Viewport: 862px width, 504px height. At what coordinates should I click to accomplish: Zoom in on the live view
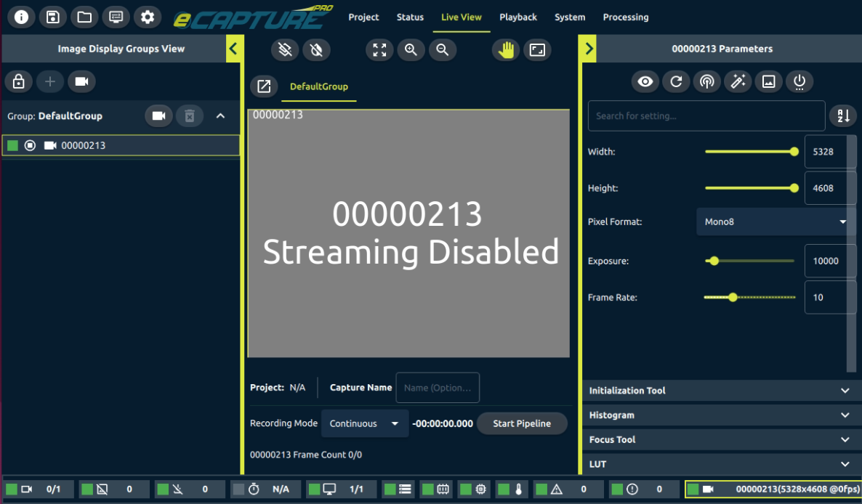coord(411,50)
